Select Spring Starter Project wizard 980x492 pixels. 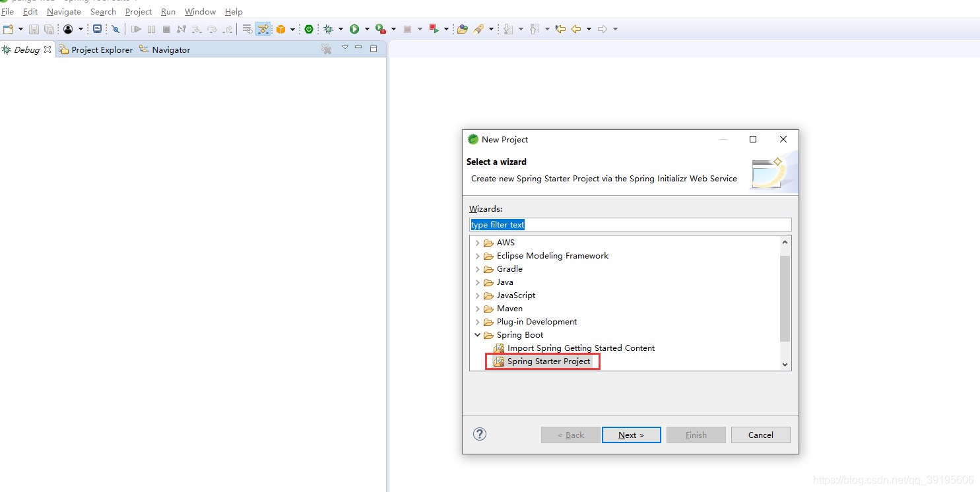pyautogui.click(x=542, y=361)
